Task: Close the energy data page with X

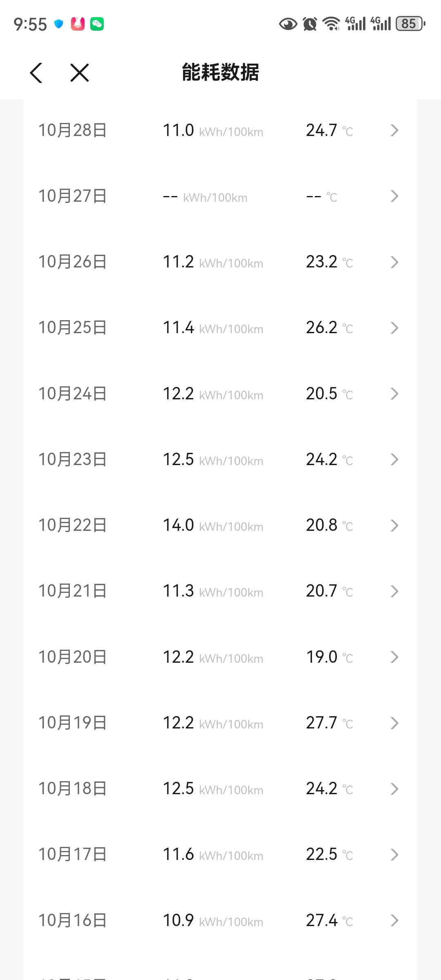Action: coord(80,73)
